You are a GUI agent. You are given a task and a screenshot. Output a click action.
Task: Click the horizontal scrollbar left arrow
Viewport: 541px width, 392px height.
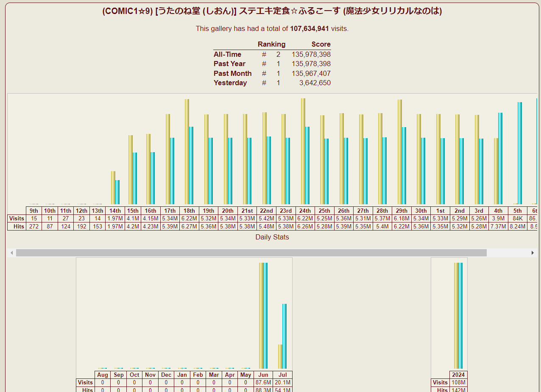pos(12,253)
